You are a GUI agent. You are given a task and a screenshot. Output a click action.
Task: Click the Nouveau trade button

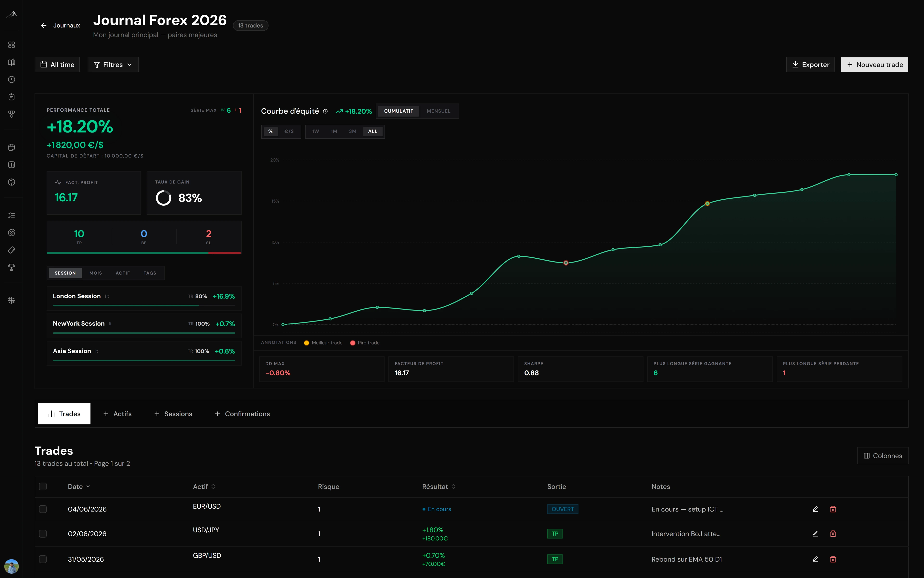coord(874,65)
